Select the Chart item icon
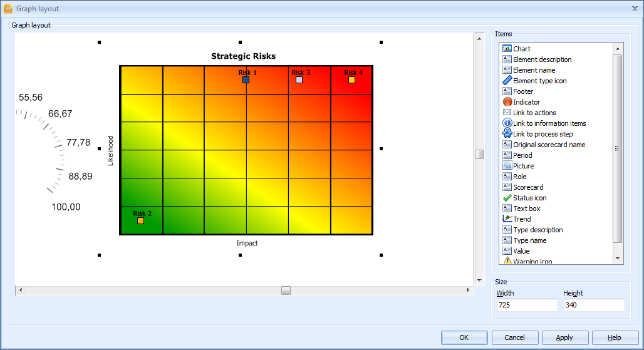 507,48
